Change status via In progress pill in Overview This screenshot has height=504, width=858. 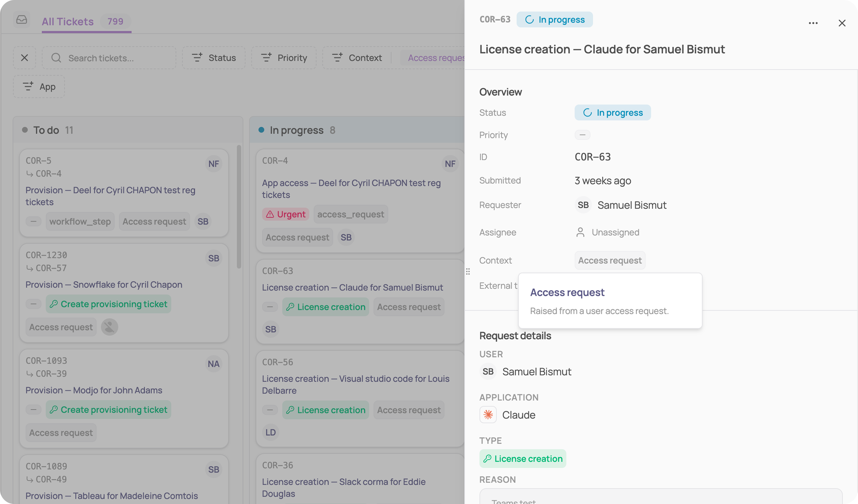(x=613, y=112)
